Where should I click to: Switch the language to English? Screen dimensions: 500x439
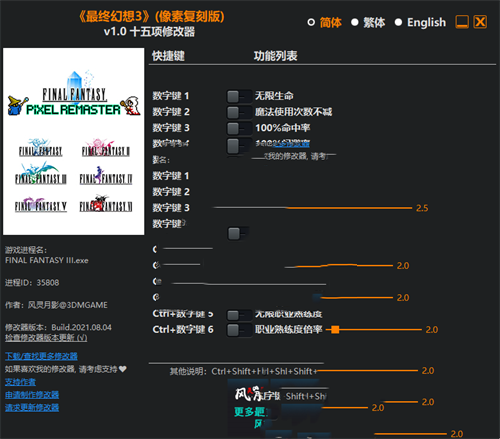pyautogui.click(x=398, y=22)
